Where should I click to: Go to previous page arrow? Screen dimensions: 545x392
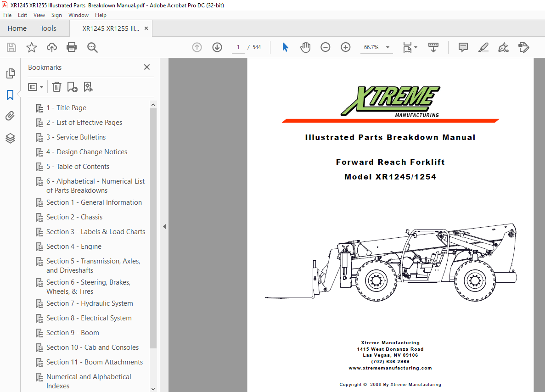tap(197, 47)
